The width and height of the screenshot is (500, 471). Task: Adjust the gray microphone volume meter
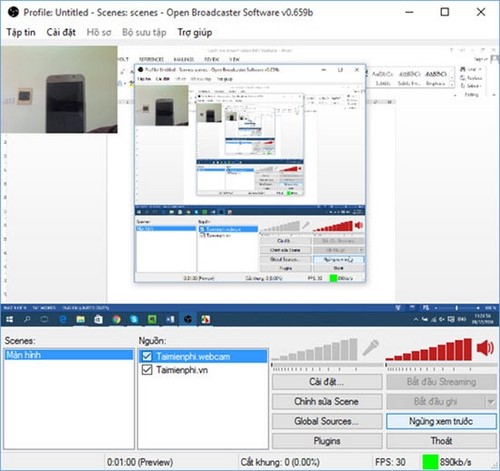pos(315,350)
